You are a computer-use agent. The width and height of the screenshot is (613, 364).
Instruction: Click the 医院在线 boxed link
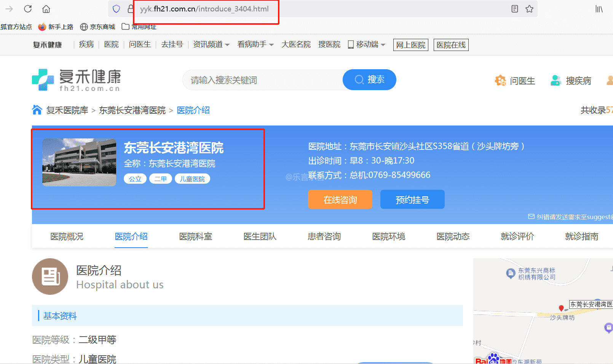pos(451,45)
